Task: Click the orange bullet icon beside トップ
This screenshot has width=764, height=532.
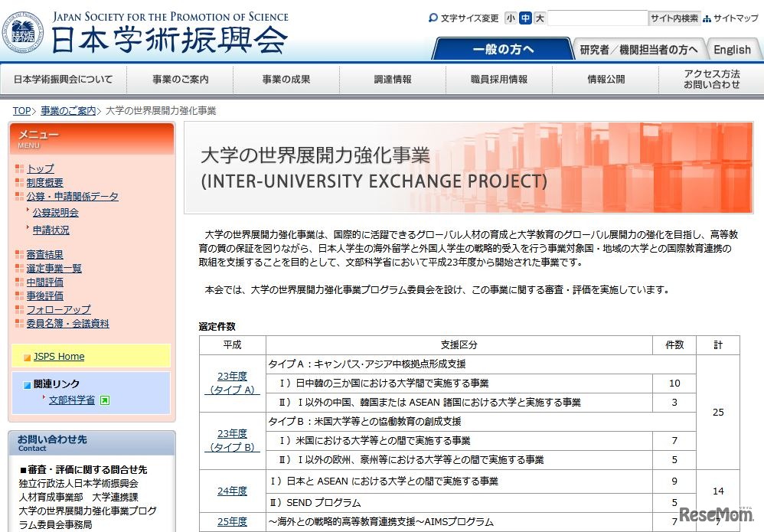Action: [x=18, y=168]
